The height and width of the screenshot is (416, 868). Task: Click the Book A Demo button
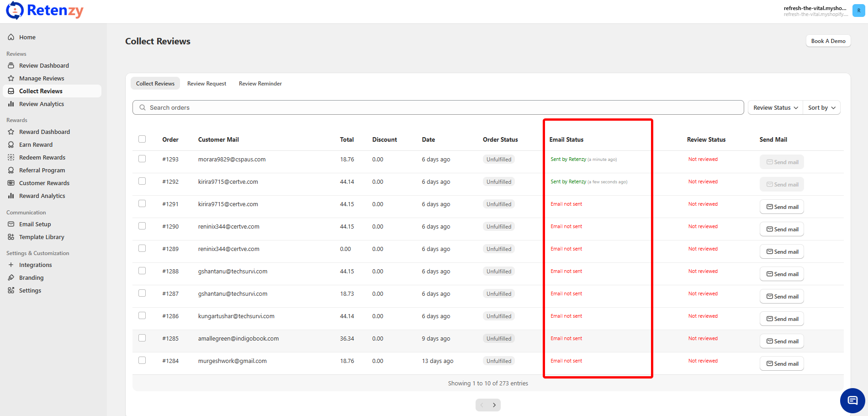click(828, 41)
